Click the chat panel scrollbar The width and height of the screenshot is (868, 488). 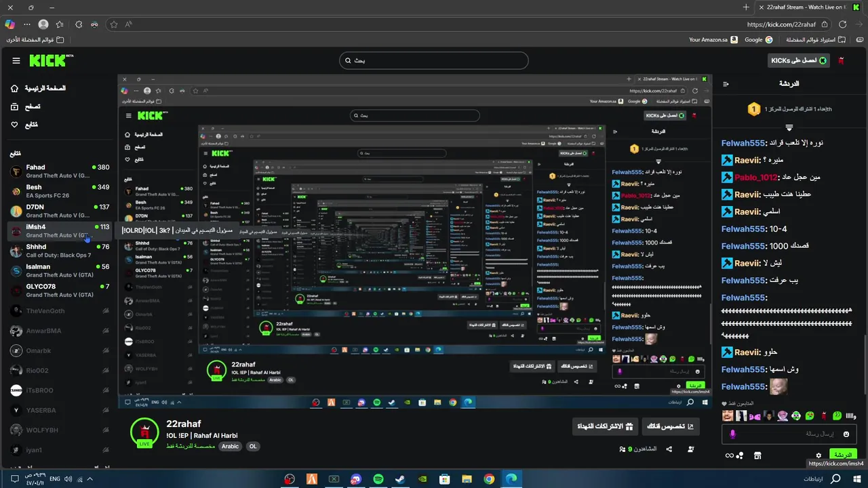click(x=864, y=363)
